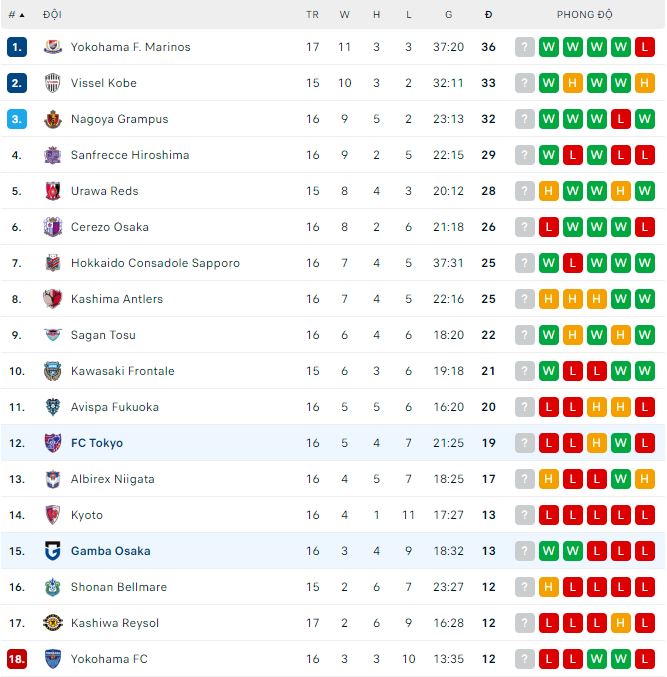
Task: Click the red rank 18 position badge
Action: (x=16, y=659)
